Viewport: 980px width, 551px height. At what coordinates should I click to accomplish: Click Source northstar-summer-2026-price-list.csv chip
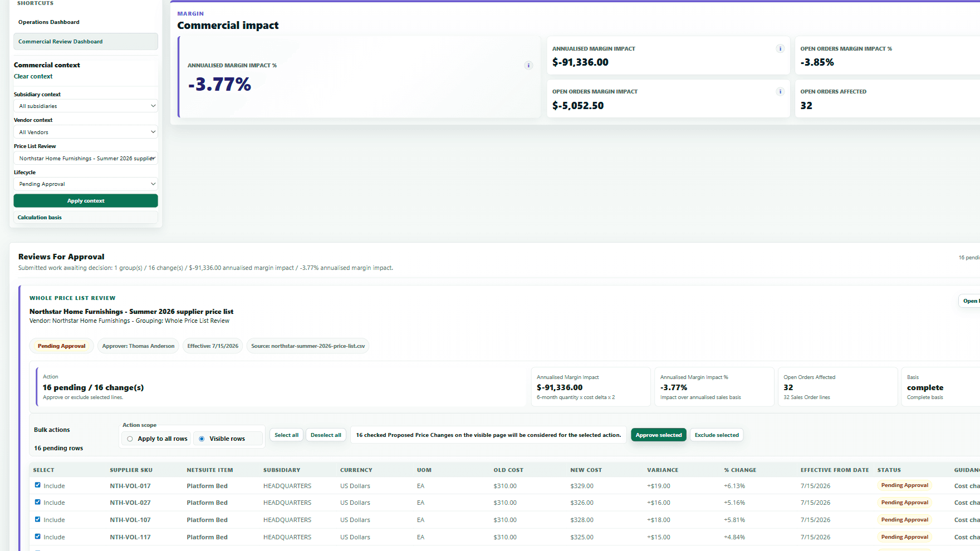click(308, 346)
